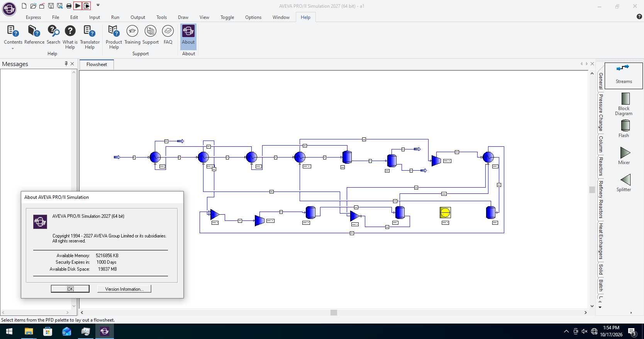644x339 pixels.
Task: Open the FAQ icon
Action: coord(168,31)
